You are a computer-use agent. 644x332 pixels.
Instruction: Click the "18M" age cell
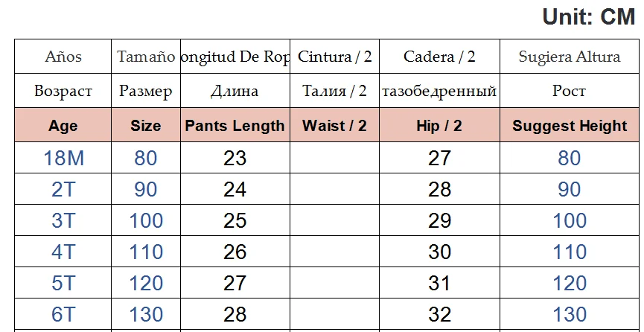pos(63,158)
